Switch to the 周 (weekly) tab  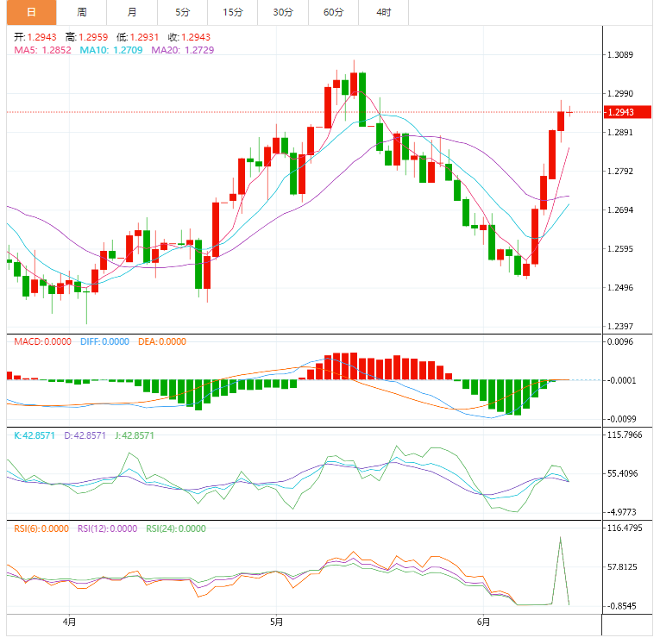[81, 12]
